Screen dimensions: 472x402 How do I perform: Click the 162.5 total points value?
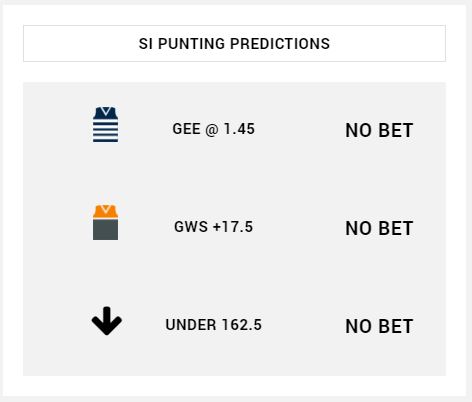click(x=242, y=325)
